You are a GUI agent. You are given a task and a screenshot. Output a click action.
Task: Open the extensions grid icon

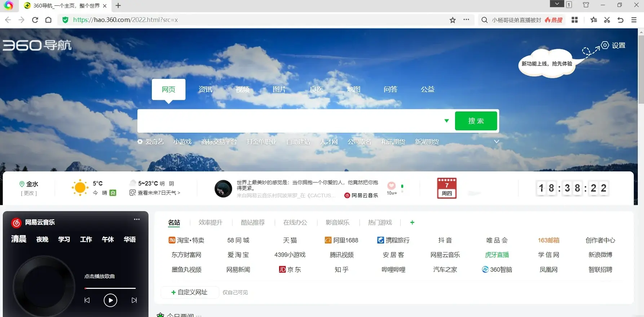coord(575,20)
